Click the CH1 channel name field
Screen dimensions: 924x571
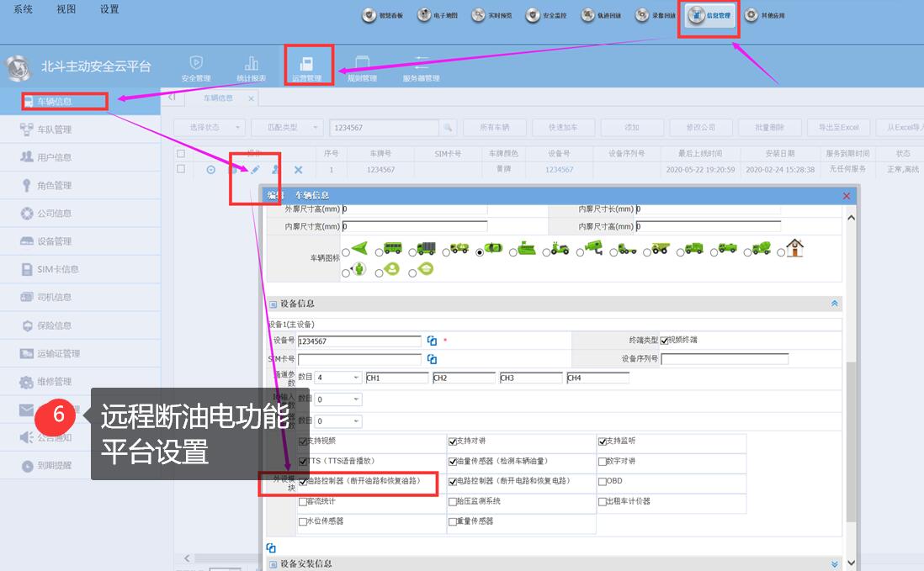[x=396, y=378]
